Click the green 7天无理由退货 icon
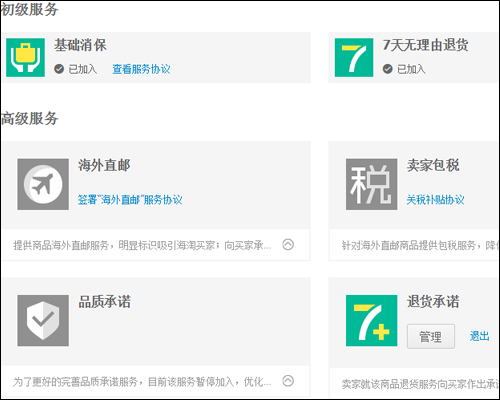 click(354, 57)
